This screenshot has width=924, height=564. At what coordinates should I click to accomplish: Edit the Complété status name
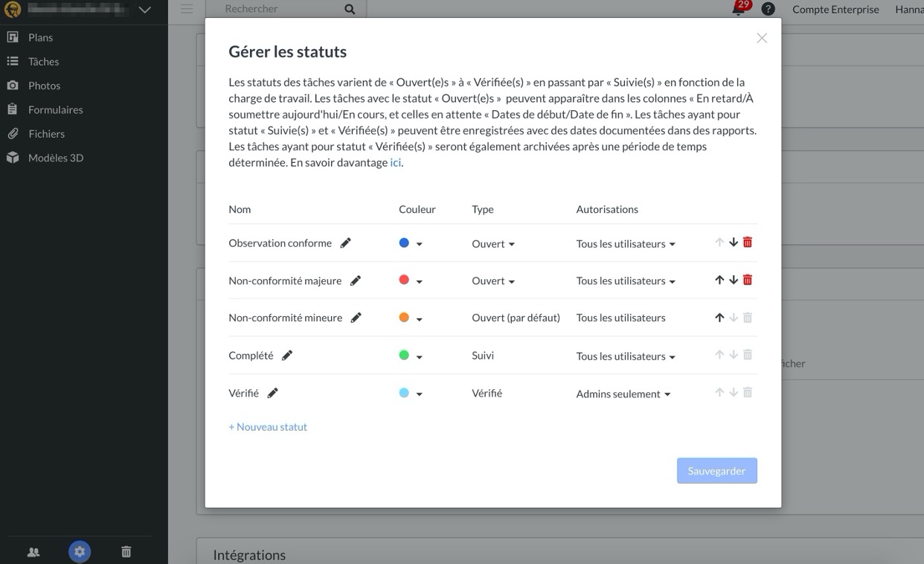pyautogui.click(x=287, y=356)
